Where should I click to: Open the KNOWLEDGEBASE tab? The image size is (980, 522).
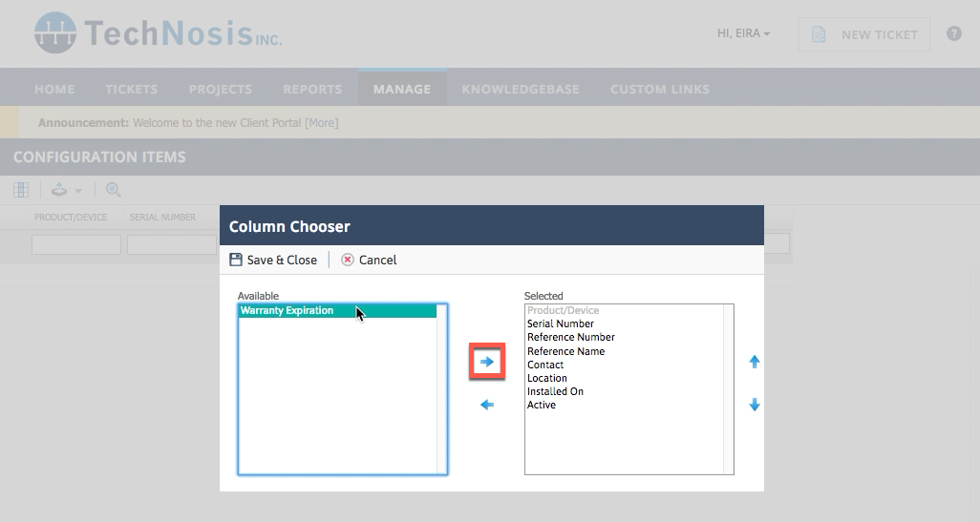(520, 89)
